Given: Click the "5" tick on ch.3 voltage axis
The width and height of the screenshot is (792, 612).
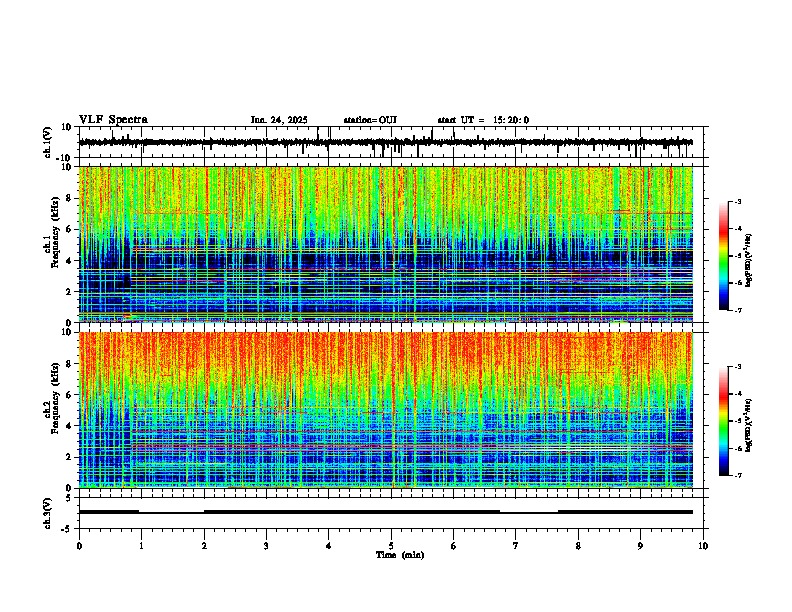Looking at the screenshot, I should (x=69, y=498).
